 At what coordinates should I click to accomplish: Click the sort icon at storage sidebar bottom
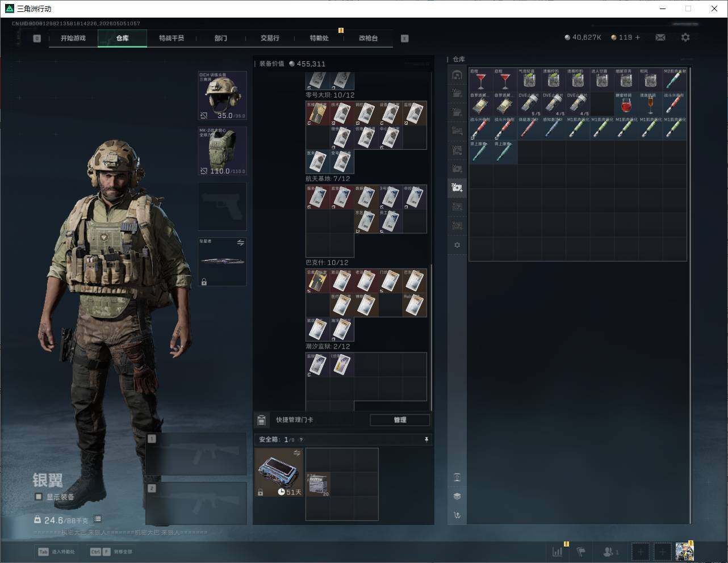[457, 515]
